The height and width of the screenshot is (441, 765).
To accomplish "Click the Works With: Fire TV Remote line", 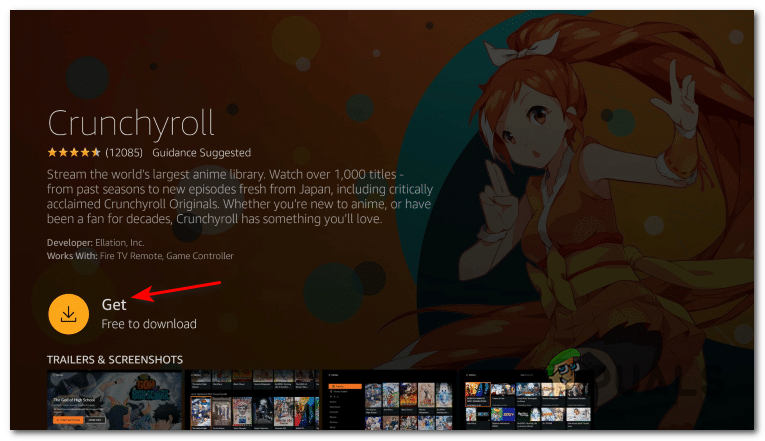I will click(x=140, y=256).
